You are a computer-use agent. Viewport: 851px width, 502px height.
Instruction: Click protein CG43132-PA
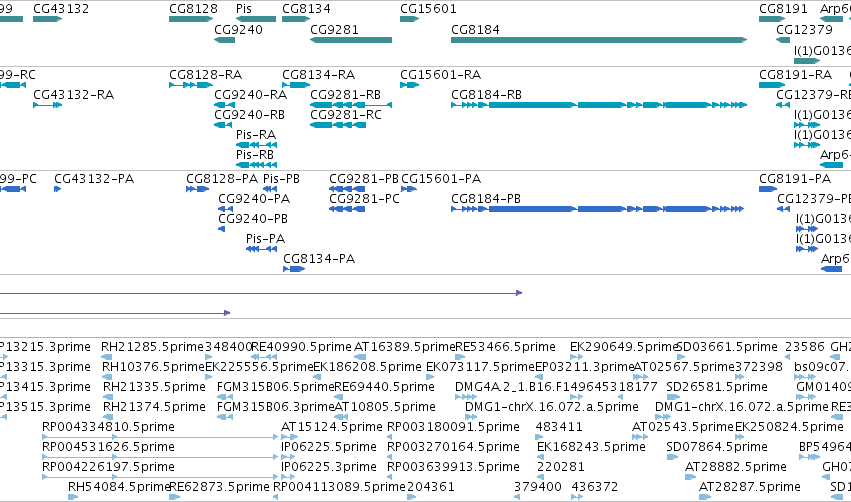pyautogui.click(x=58, y=189)
